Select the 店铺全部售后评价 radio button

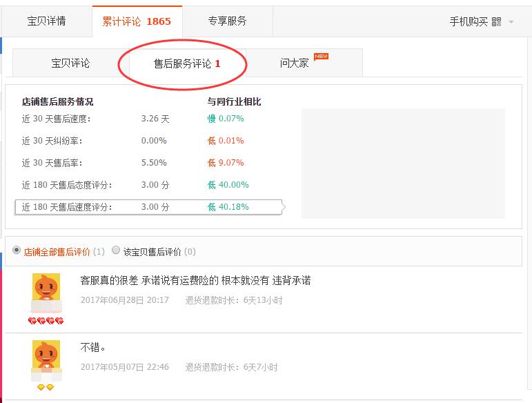pyautogui.click(x=17, y=250)
